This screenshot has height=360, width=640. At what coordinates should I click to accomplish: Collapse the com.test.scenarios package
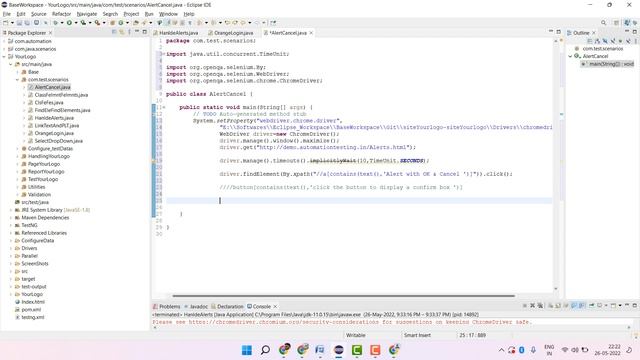click(18, 80)
